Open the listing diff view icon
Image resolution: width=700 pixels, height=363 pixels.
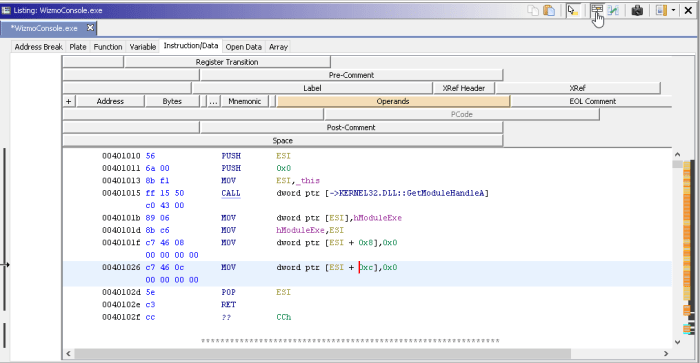pos(613,10)
